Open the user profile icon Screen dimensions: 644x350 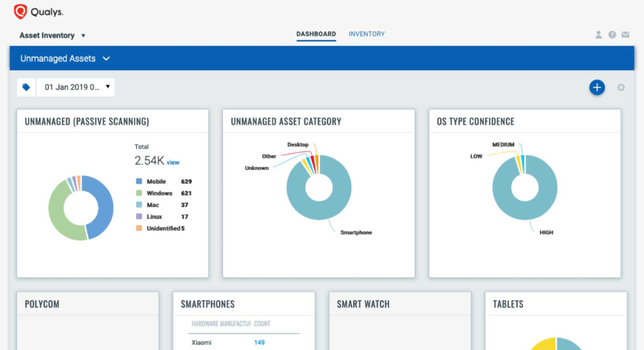(x=598, y=35)
